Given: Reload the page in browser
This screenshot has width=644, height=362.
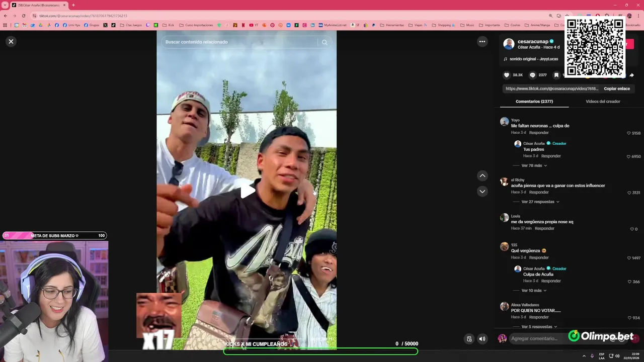Looking at the screenshot, I should [x=23, y=16].
